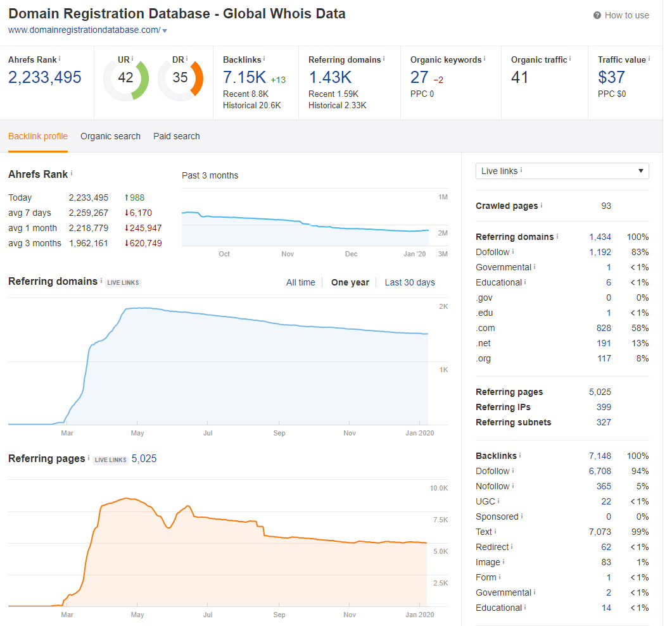
Task: Switch to the Paid search tab
Action: 177,136
